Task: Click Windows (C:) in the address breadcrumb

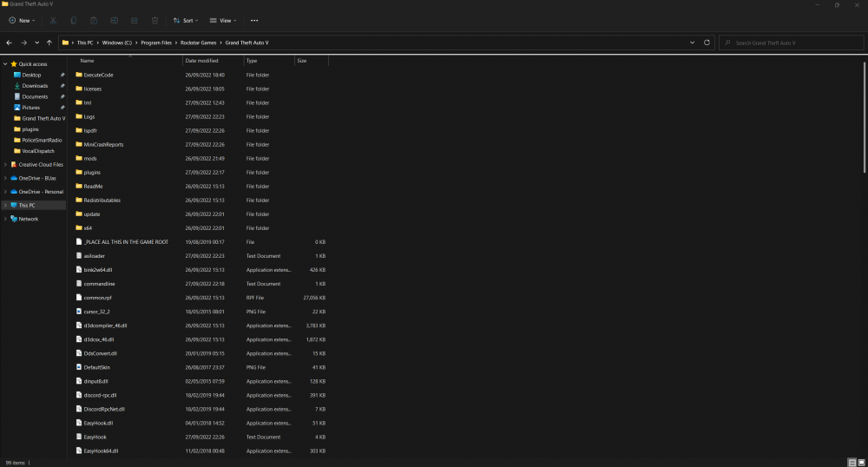Action: (x=117, y=43)
